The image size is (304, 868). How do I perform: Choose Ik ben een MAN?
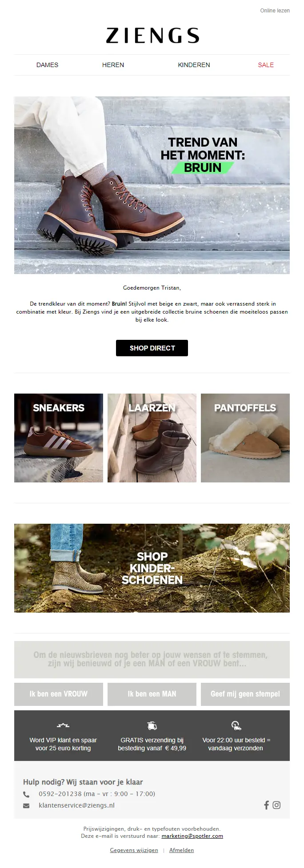152,694
